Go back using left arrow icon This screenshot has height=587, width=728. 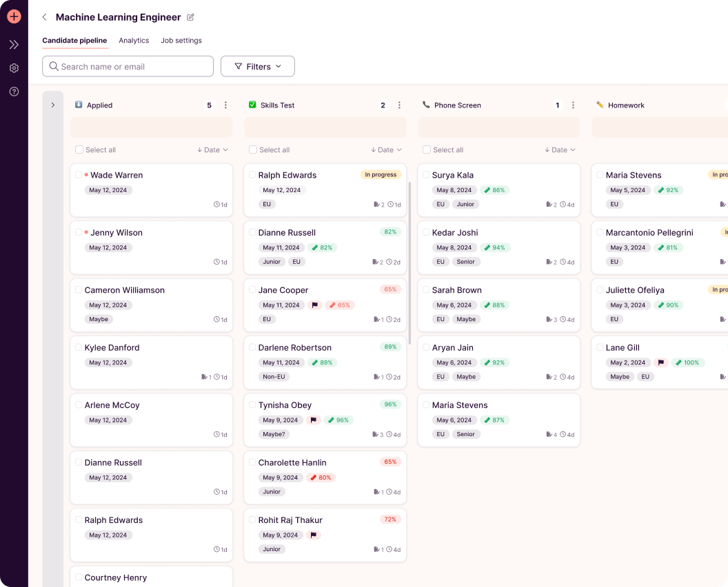45,17
